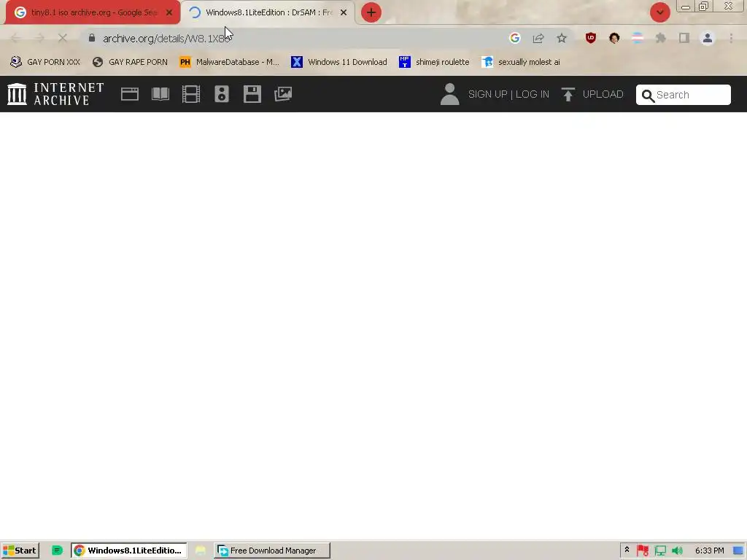This screenshot has width=747, height=560.
Task: Open network status tray icon
Action: click(x=660, y=551)
